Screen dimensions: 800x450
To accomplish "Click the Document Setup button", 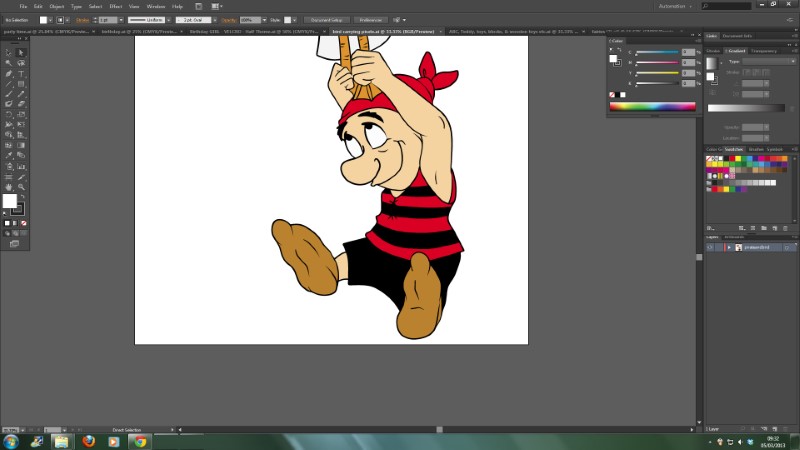I will click(325, 19).
